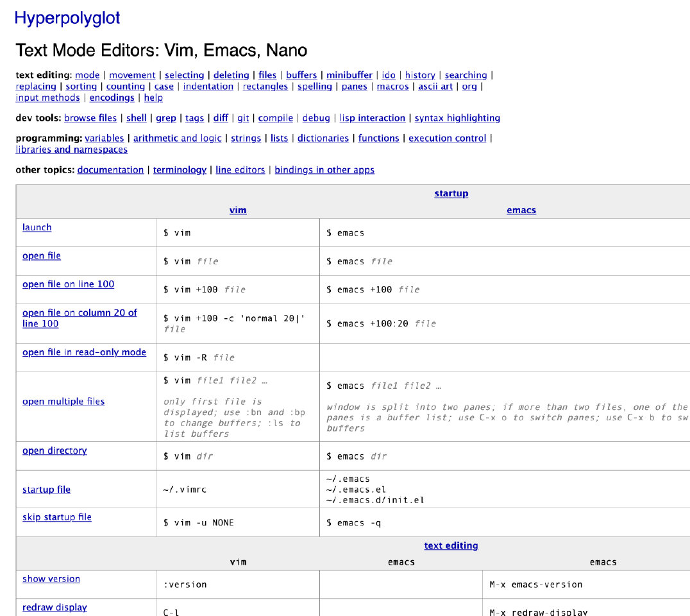Open the 'syntax highlighting' link
The height and width of the screenshot is (616, 690).
457,118
